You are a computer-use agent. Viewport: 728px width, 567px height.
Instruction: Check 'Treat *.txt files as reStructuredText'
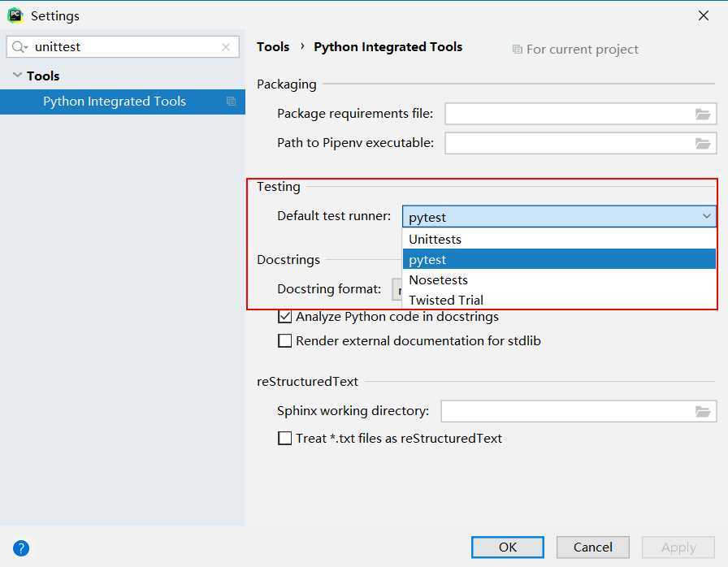coord(284,439)
